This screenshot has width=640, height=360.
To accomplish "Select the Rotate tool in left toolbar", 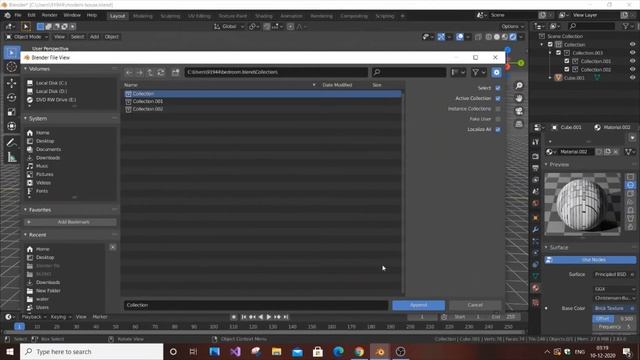I will [11, 97].
